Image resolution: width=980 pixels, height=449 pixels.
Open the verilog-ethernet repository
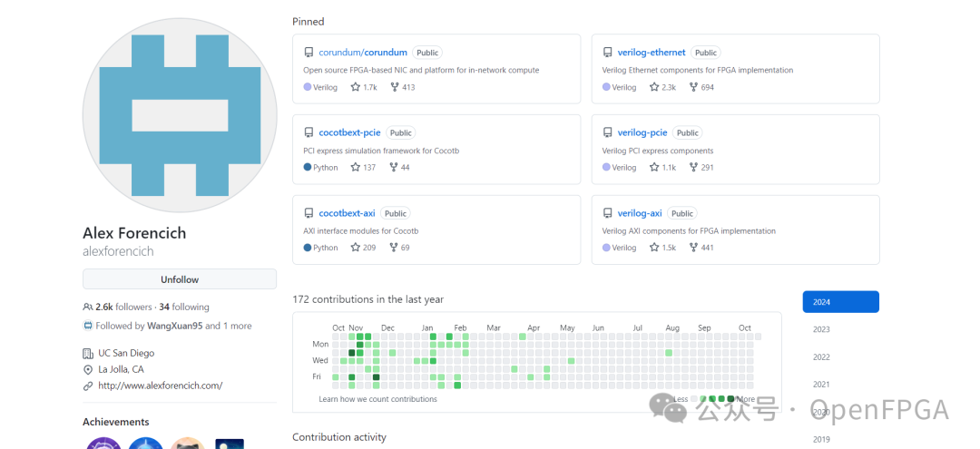pos(652,53)
